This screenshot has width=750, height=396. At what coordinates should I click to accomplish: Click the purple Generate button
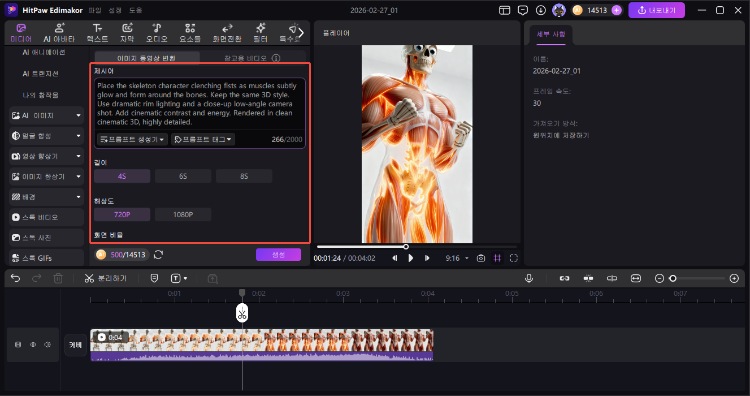click(278, 255)
